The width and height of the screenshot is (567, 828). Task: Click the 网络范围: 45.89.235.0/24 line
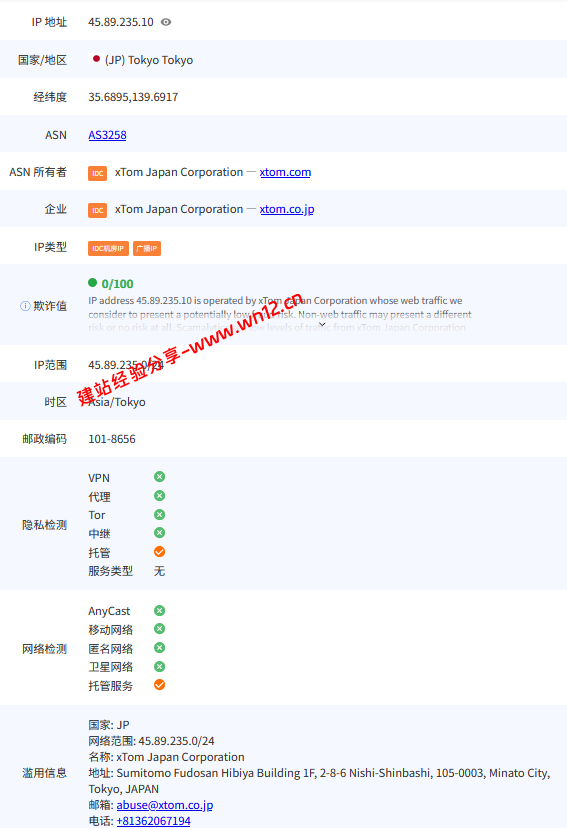[152, 741]
